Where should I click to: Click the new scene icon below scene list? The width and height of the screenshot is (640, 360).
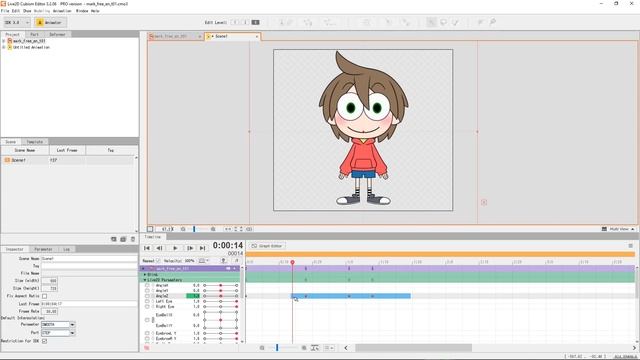coord(113,239)
